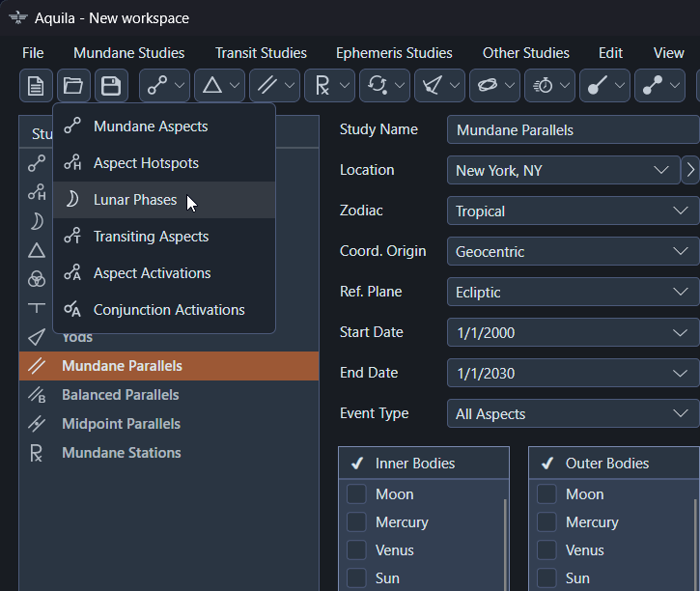
Task: Open the Zodiac dropdown showing Tropical
Action: tap(574, 211)
